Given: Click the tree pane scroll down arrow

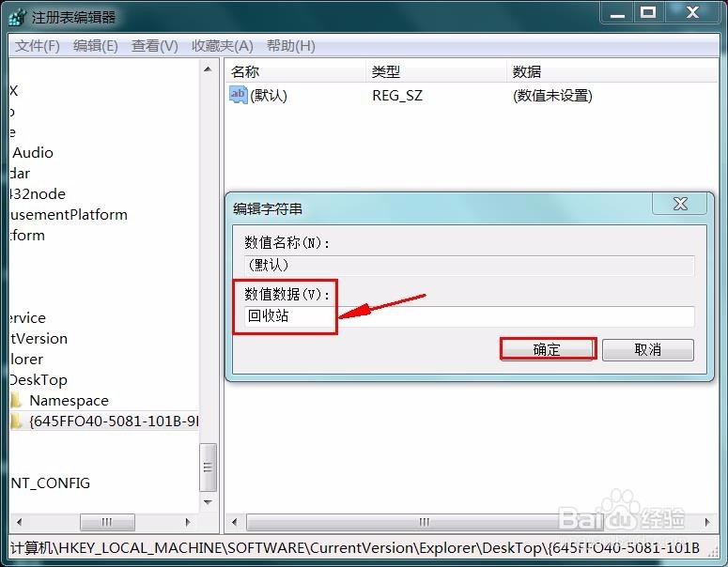Looking at the screenshot, I should pyautogui.click(x=208, y=502).
